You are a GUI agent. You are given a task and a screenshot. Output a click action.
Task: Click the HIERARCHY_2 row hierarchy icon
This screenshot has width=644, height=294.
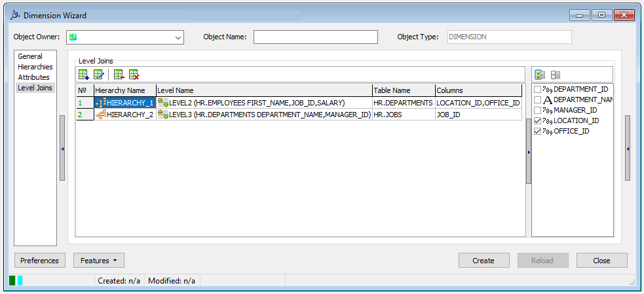point(101,115)
